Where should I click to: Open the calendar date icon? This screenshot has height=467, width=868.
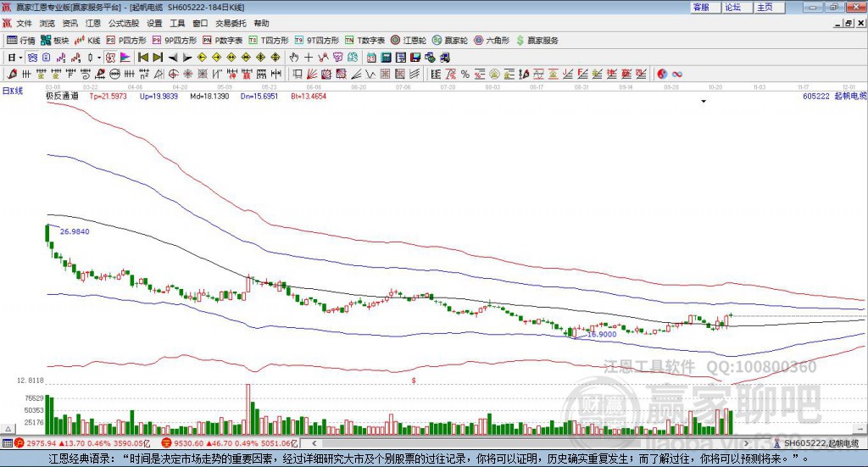(x=371, y=58)
